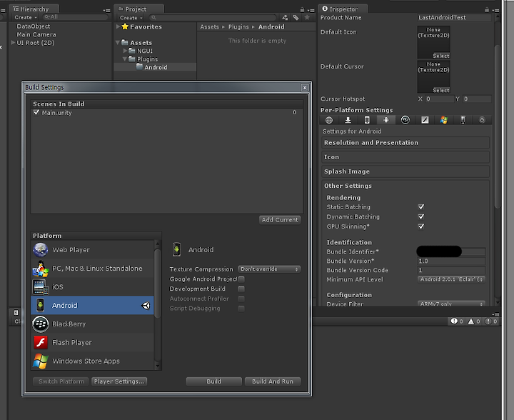Screen dimensions: 514x420
Task: Collapse Assets folder in Project tree
Action: 118,43
